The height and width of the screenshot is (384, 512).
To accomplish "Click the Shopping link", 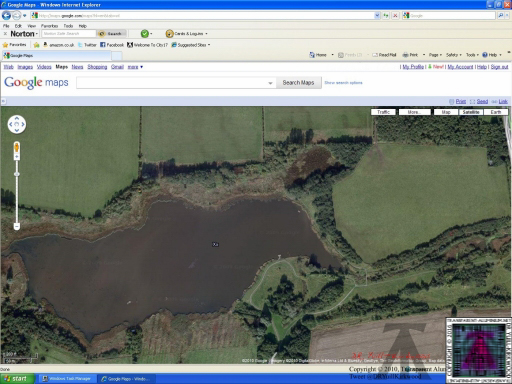I will [x=97, y=67].
